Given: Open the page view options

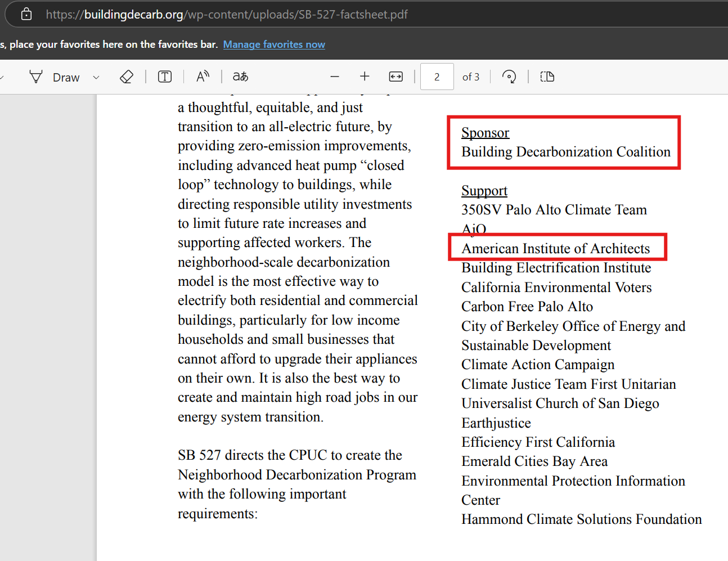Looking at the screenshot, I should click(547, 77).
